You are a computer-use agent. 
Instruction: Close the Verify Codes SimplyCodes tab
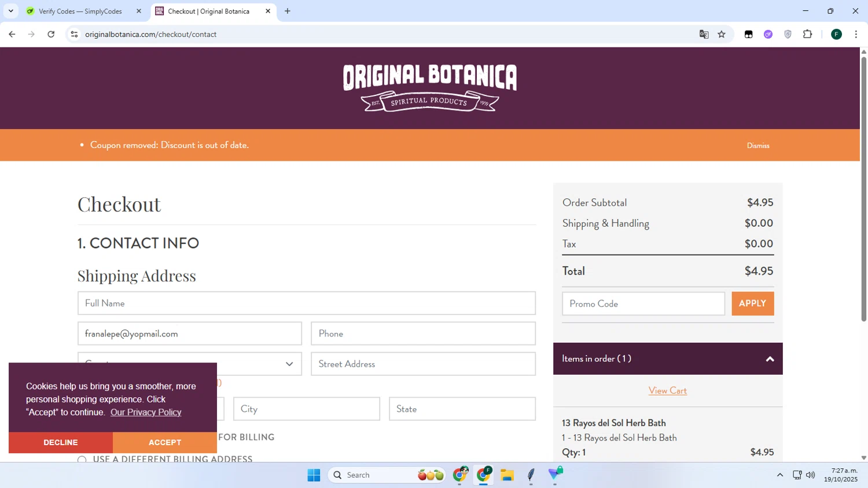tap(139, 11)
